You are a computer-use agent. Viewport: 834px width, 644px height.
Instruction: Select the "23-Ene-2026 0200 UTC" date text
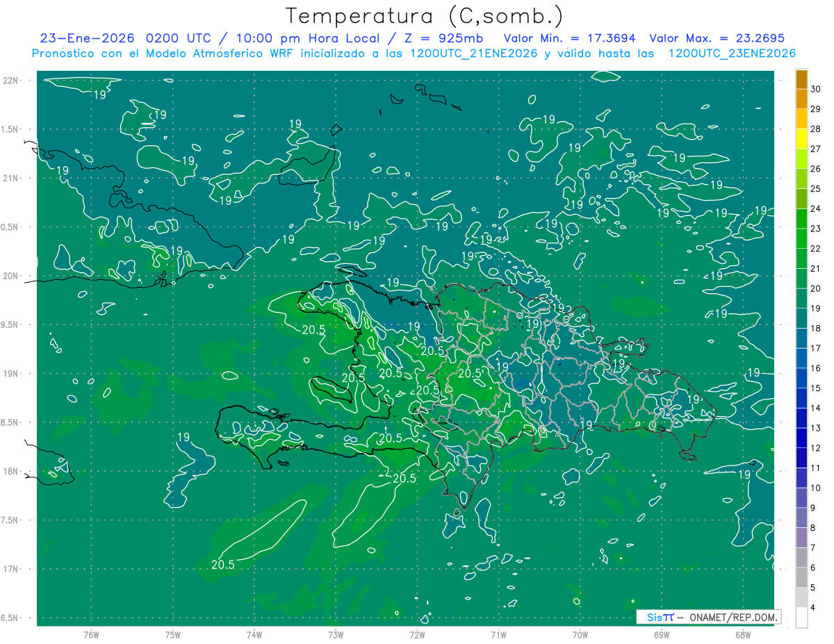pyautogui.click(x=126, y=38)
